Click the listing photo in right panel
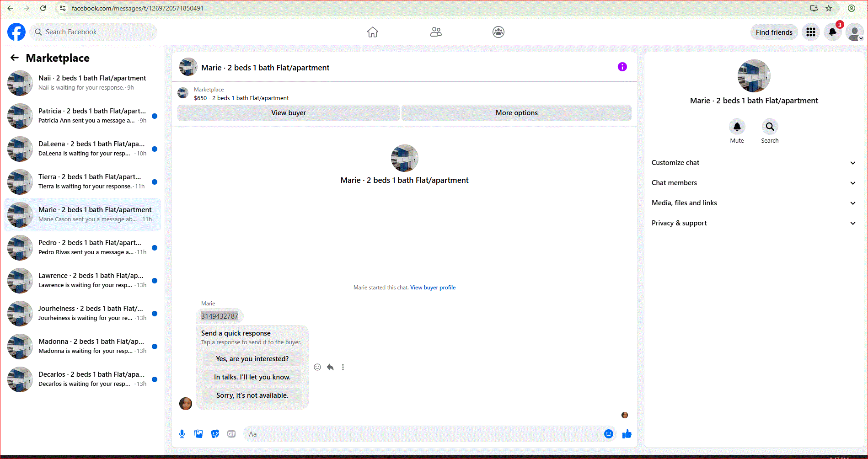The width and height of the screenshot is (868, 459). [x=754, y=76]
